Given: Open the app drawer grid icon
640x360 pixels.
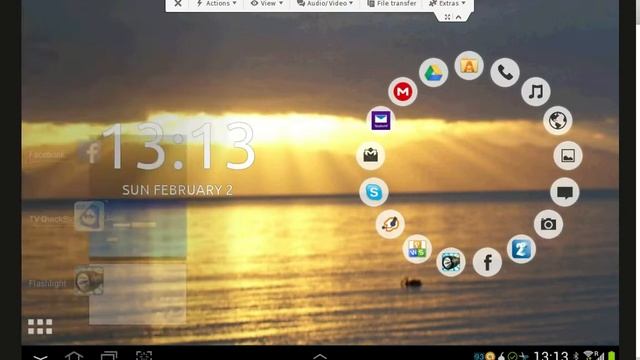Looking at the screenshot, I should click(40, 327).
